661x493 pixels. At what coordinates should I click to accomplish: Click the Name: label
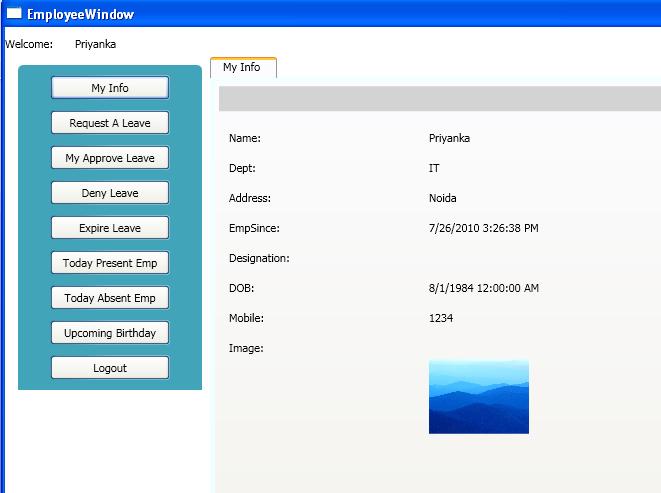245,138
